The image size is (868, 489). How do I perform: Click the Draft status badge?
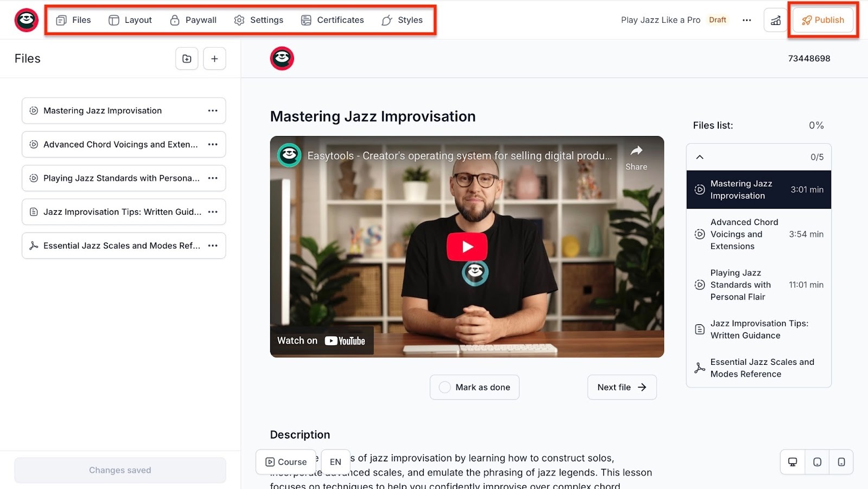[x=718, y=20]
